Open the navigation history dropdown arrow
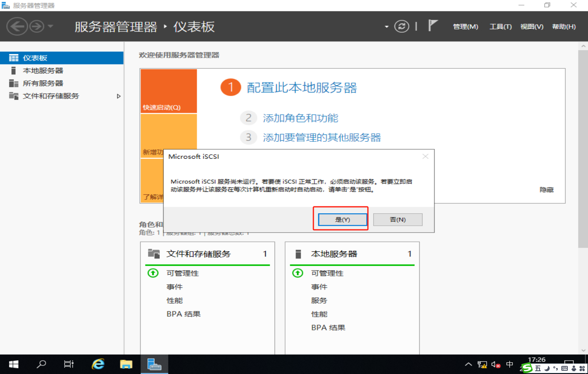 [x=50, y=27]
